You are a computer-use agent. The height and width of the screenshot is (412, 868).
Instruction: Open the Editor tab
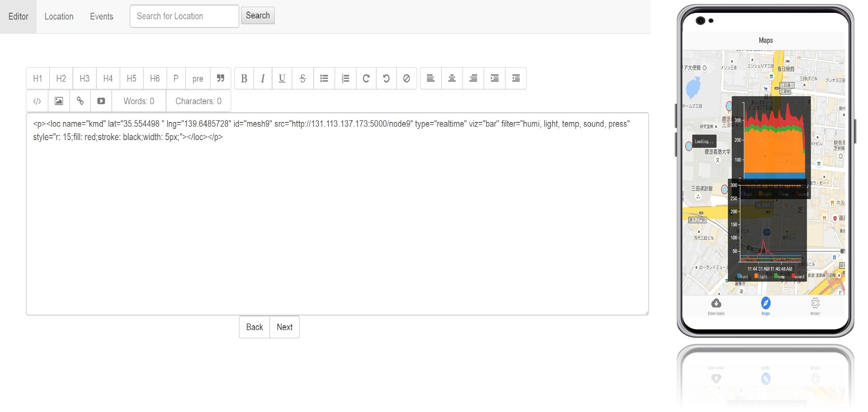tap(18, 17)
